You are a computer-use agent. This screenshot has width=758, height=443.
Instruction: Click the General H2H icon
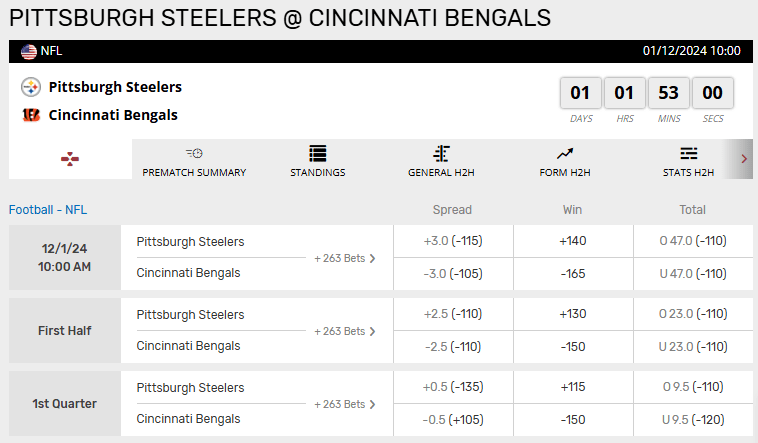[441, 153]
